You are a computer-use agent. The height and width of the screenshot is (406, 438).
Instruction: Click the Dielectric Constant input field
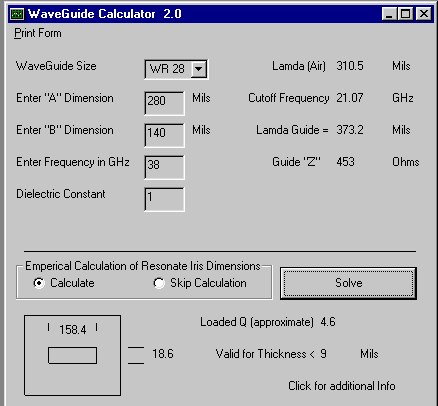[165, 200]
